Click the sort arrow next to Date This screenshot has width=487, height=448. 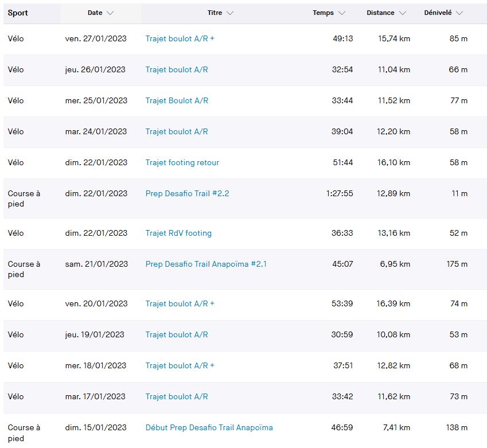pyautogui.click(x=110, y=13)
